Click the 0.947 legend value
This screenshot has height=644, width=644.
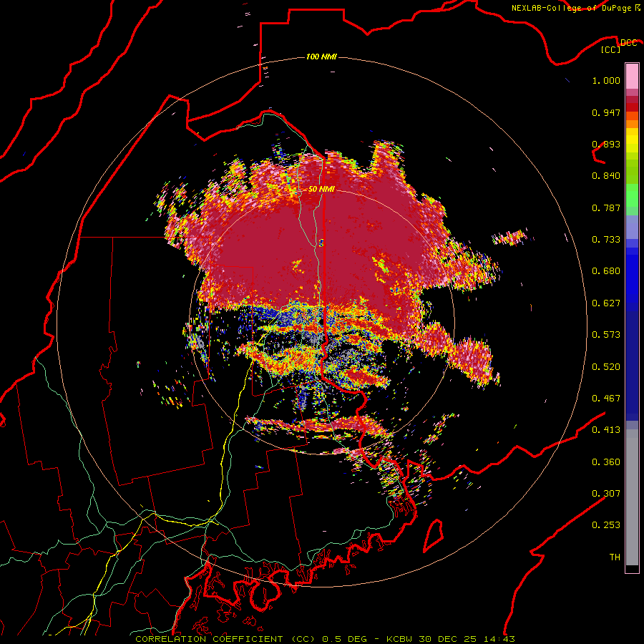point(606,112)
